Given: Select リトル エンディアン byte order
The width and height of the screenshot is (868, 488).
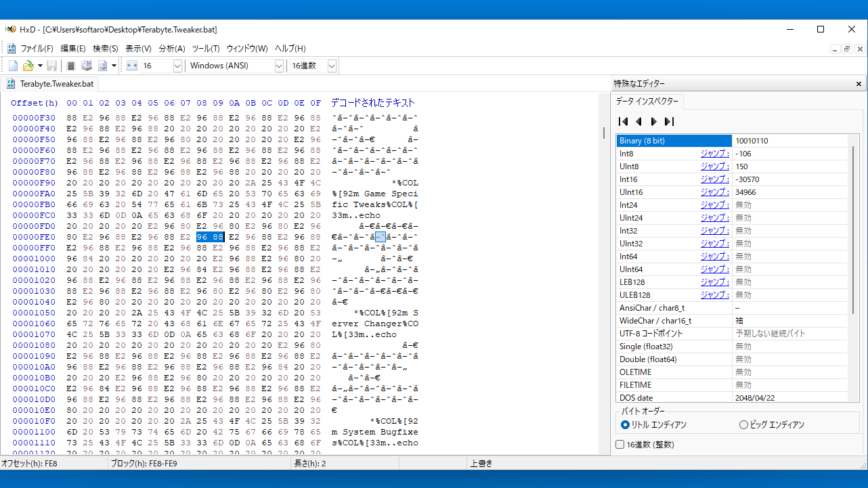Looking at the screenshot, I should coord(654,424).
